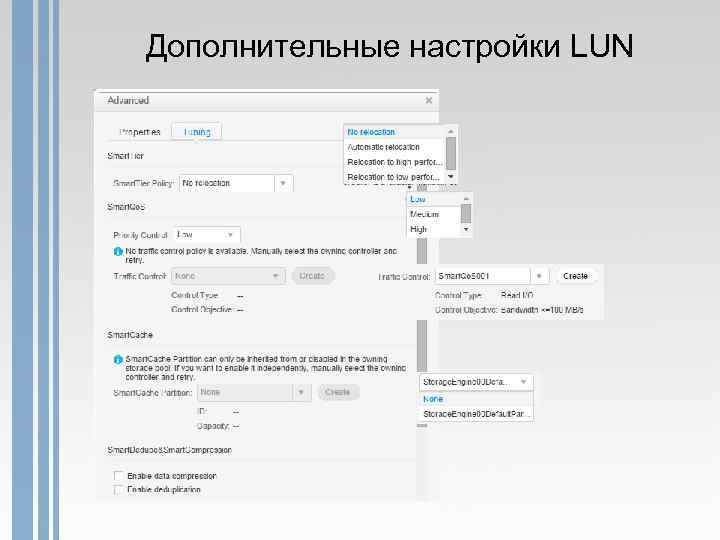Click the down arrow of the priority list scrollbar
The height and width of the screenshot is (540, 720).
[x=466, y=229]
